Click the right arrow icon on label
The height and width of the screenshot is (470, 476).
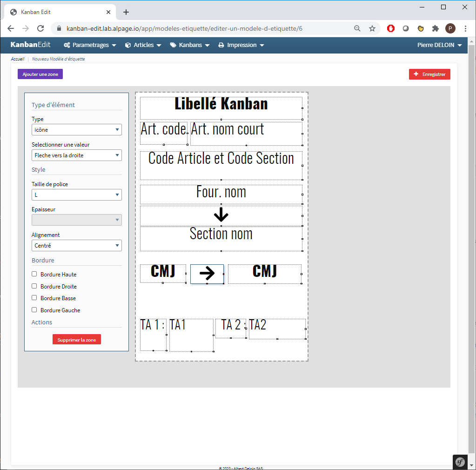point(207,274)
